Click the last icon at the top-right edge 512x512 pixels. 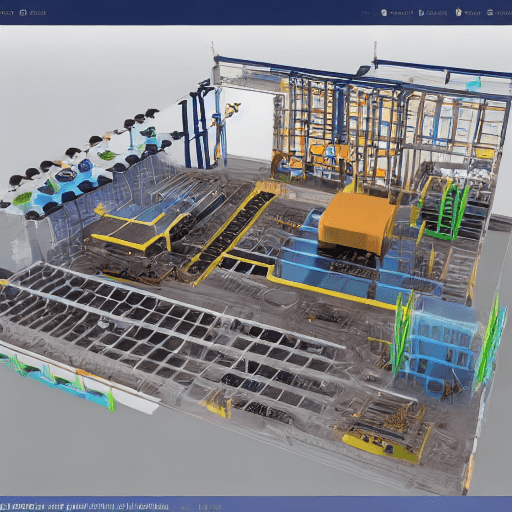pyautogui.click(x=490, y=13)
